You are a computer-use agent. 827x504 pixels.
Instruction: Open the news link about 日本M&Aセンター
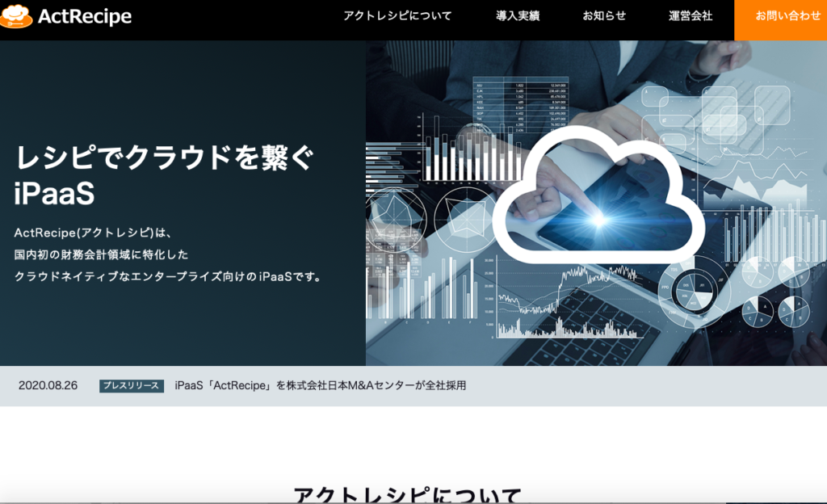point(320,385)
